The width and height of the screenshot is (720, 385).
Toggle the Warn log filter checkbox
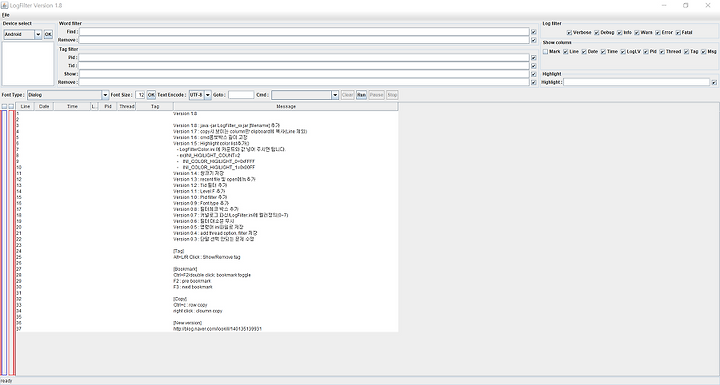click(637, 33)
